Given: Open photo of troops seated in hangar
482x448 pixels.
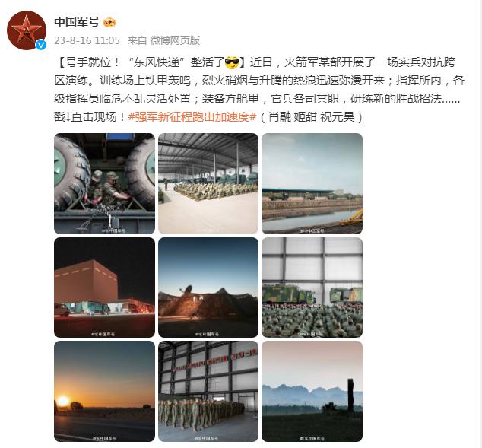Looking at the screenshot, I should click(x=208, y=183).
